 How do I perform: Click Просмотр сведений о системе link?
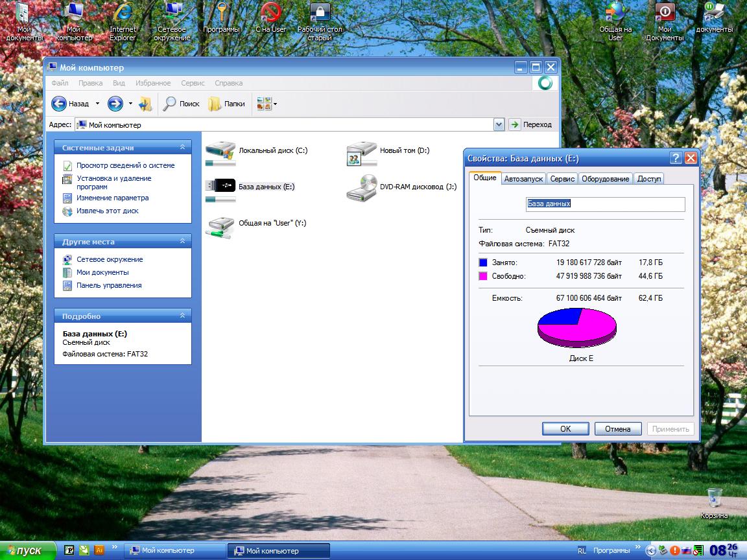click(x=126, y=165)
